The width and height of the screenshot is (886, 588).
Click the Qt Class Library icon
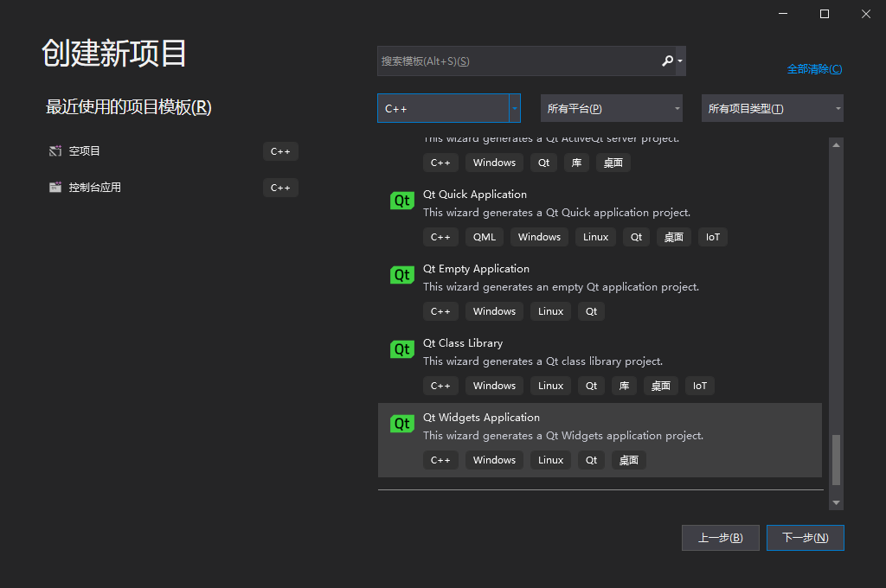(x=401, y=349)
